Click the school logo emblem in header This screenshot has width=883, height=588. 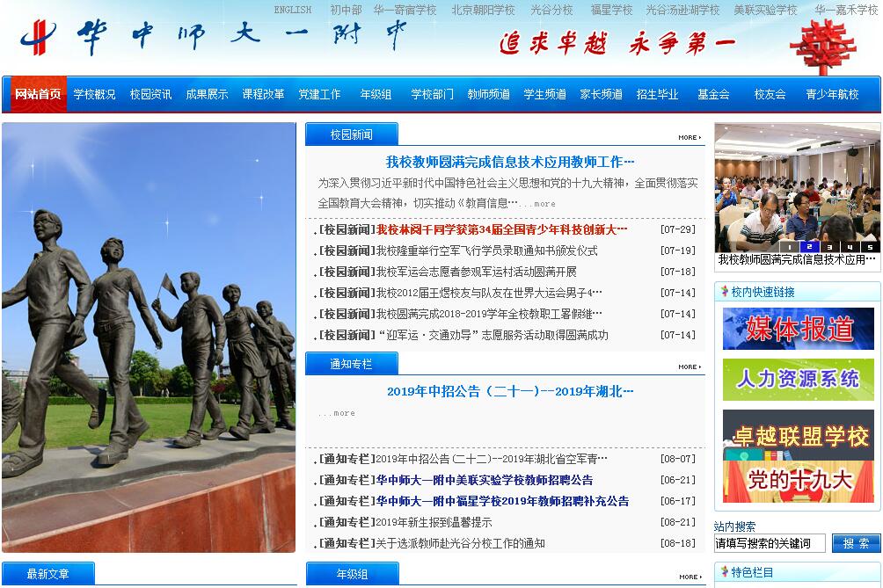[39, 37]
